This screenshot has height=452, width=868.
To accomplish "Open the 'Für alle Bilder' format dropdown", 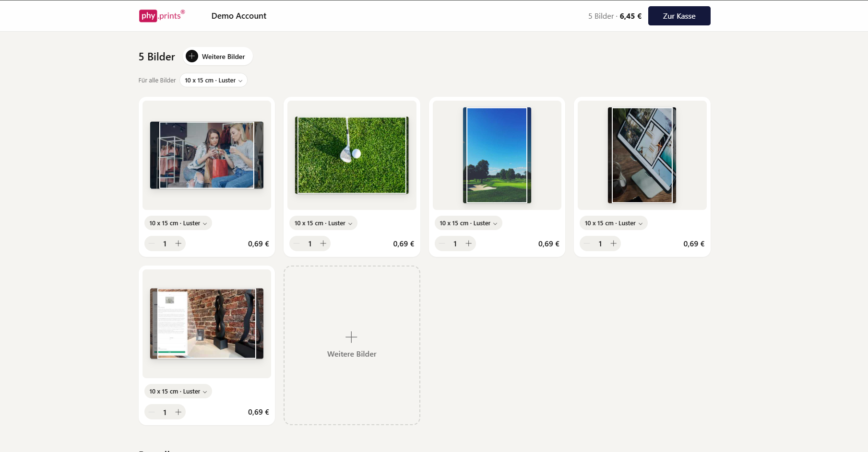I will (214, 80).
